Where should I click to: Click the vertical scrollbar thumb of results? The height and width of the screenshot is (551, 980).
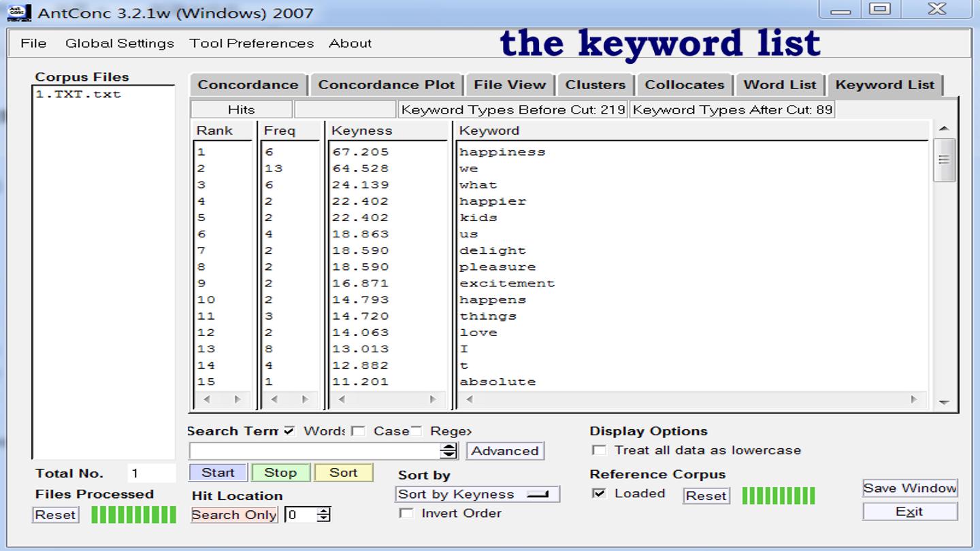pos(944,160)
